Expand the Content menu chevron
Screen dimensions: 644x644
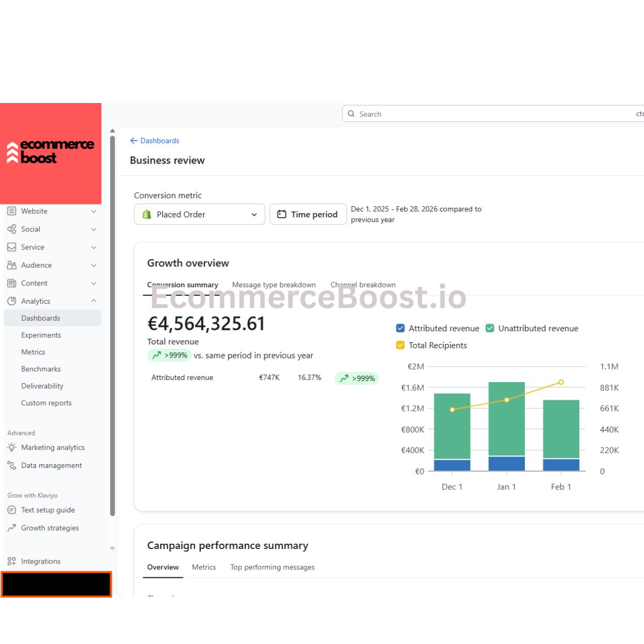point(94,283)
